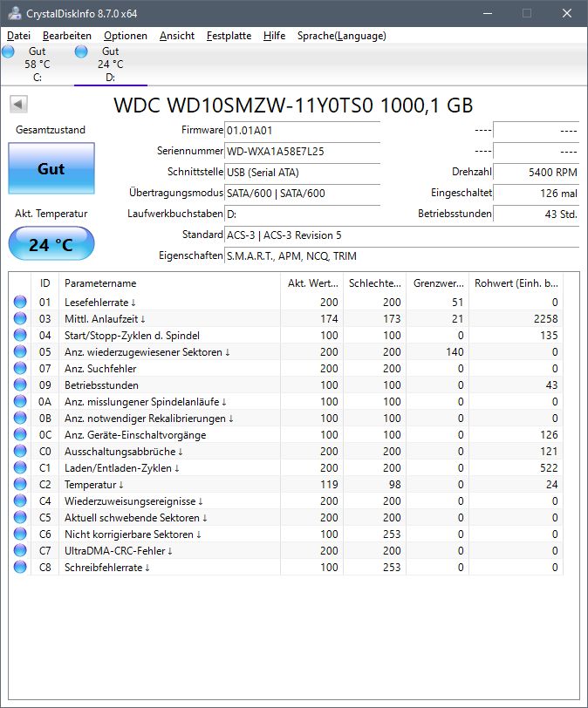Click the blue status icon beside Temperatur
Screen dimensions: 588x708
19,485
